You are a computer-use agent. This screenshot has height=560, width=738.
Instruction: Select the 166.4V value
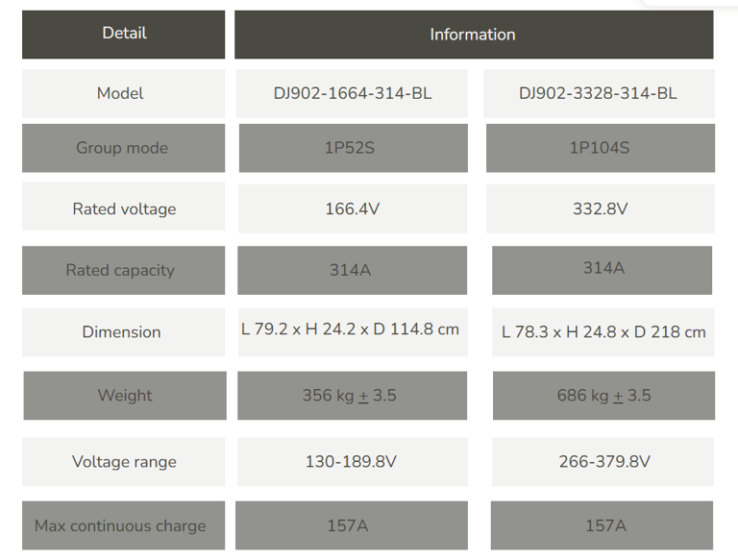pyautogui.click(x=353, y=208)
